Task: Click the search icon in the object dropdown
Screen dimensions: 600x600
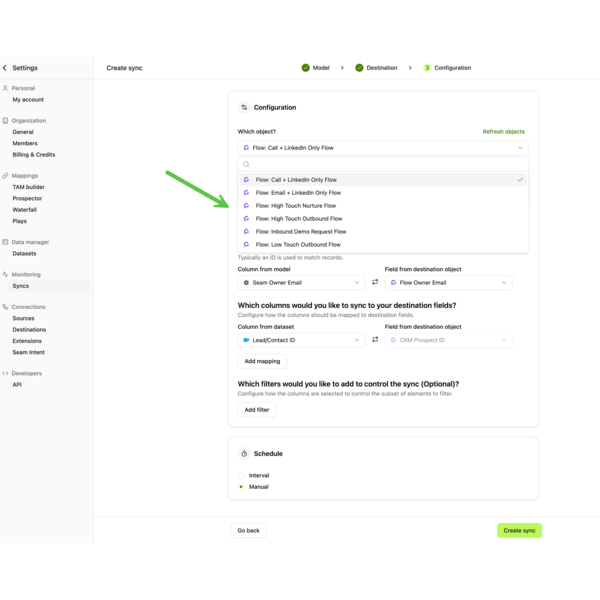Action: tap(247, 164)
